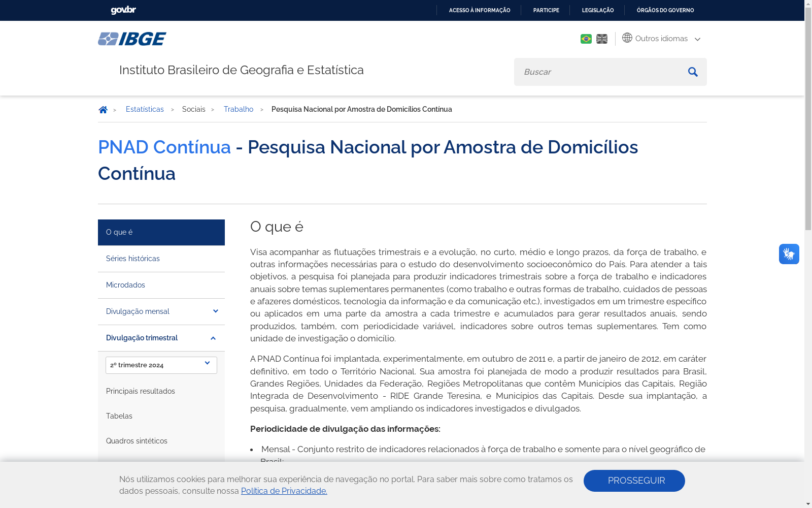Open Principais resultados submenu item

click(141, 391)
